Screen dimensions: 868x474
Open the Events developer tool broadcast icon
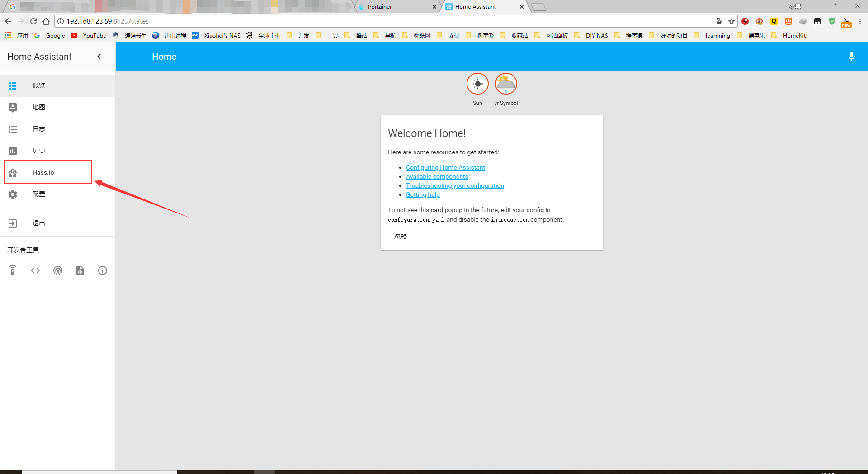click(58, 270)
